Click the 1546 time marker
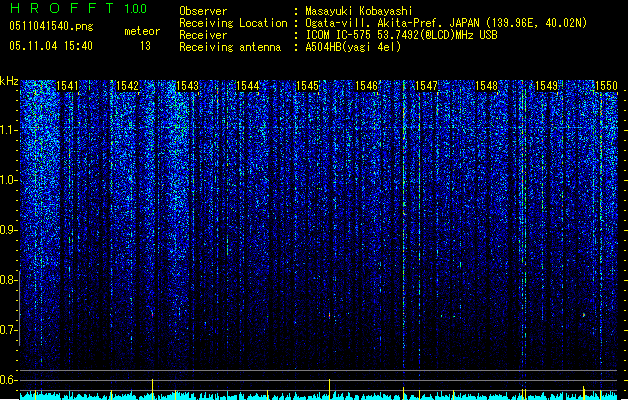The width and height of the screenshot is (629, 400). [367, 86]
